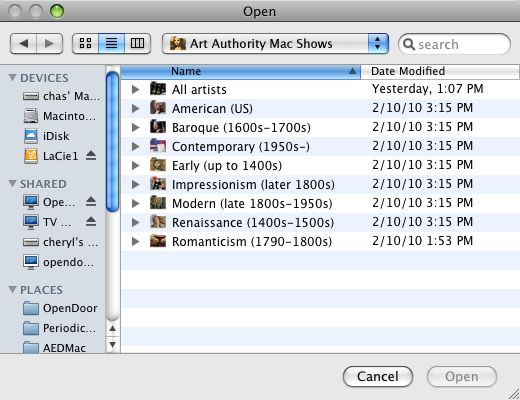Eject the Ope... shared computer
520x400 pixels.
(91, 202)
